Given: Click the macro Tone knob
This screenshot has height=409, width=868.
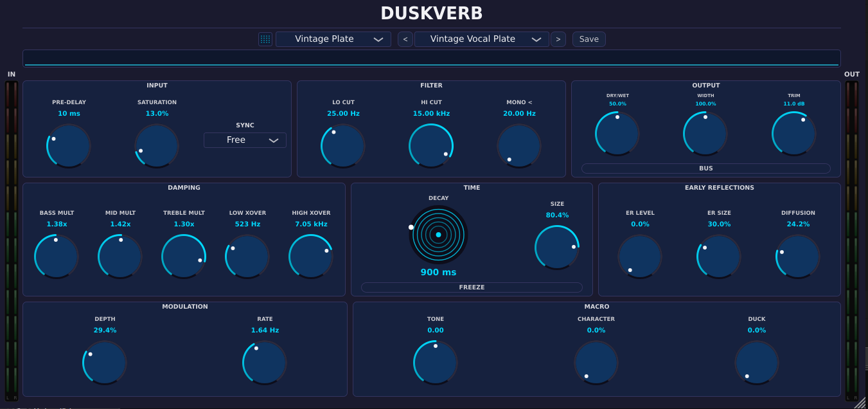Looking at the screenshot, I should (x=436, y=362).
